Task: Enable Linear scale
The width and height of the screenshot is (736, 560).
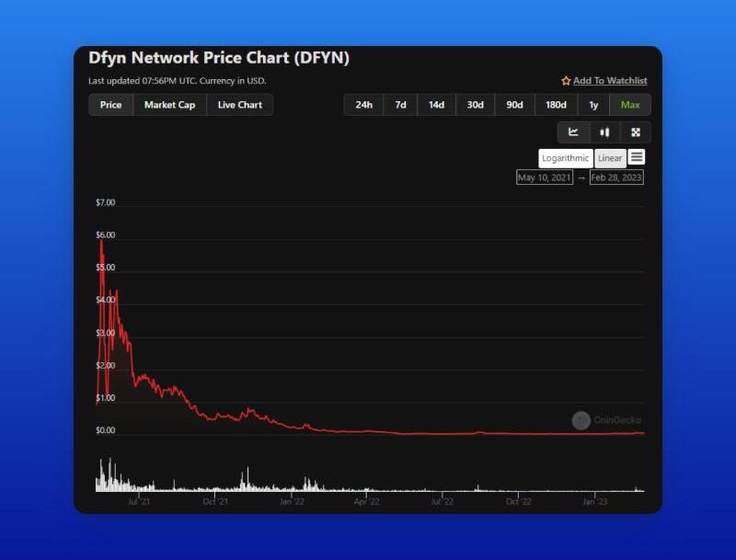Action: pyautogui.click(x=610, y=158)
